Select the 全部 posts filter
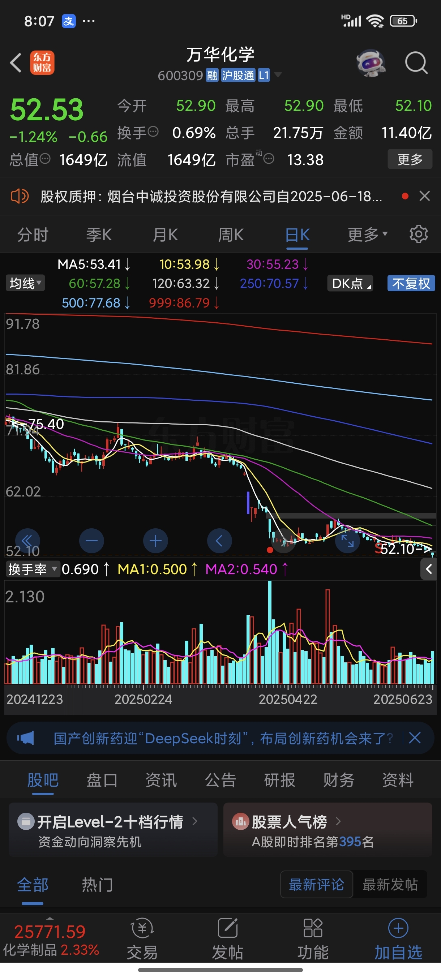The image size is (441, 980). [33, 885]
